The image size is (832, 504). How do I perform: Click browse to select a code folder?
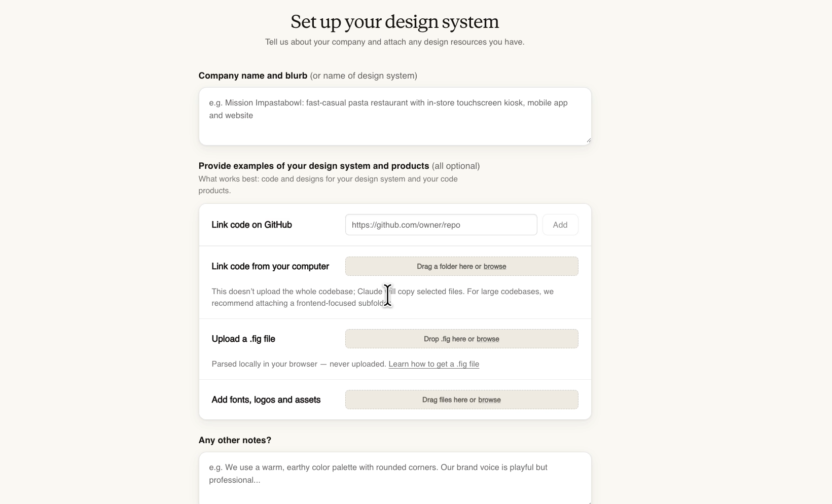pos(495,266)
